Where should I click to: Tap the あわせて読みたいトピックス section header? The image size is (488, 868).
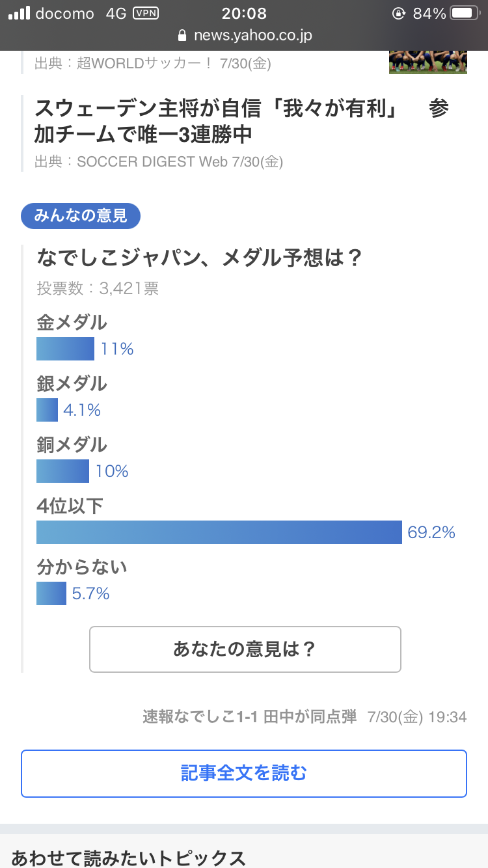click(129, 858)
